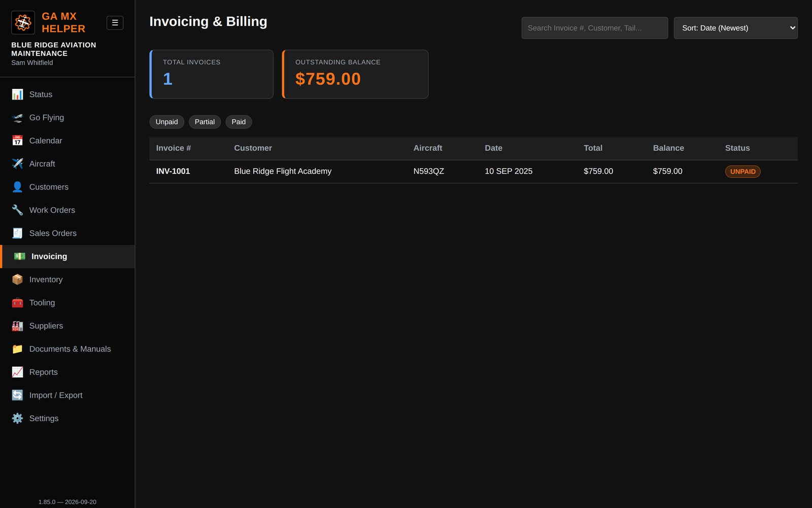Click Blue Ridge Flight Academy customer cell
812x508 pixels.
coord(283,171)
